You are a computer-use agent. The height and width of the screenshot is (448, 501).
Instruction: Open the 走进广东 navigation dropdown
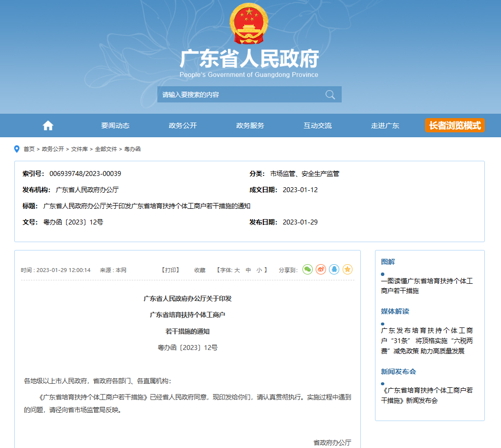click(x=384, y=125)
